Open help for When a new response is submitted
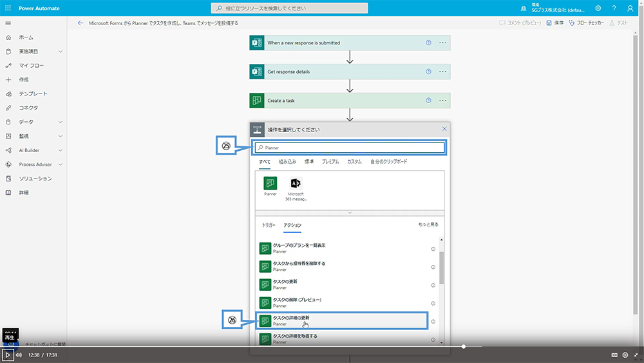Image resolution: width=644 pixels, height=363 pixels. tap(428, 43)
